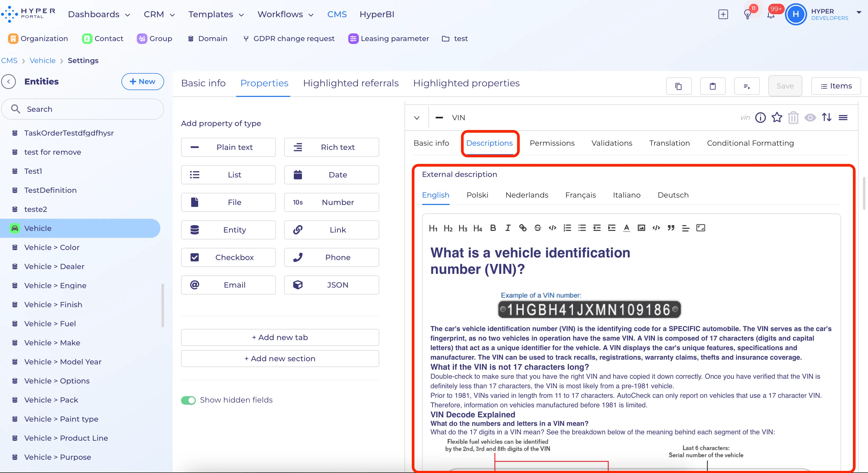Open the Workflows dropdown menu
Screen dimensions: 868x473
tap(285, 15)
